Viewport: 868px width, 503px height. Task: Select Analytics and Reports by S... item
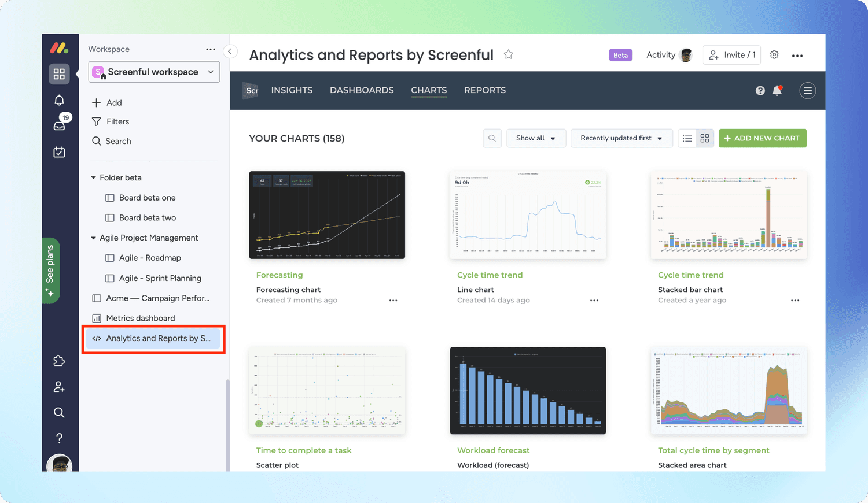pos(153,339)
